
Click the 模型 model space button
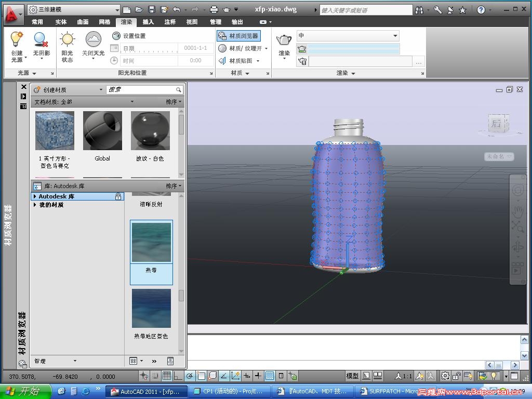click(352, 376)
